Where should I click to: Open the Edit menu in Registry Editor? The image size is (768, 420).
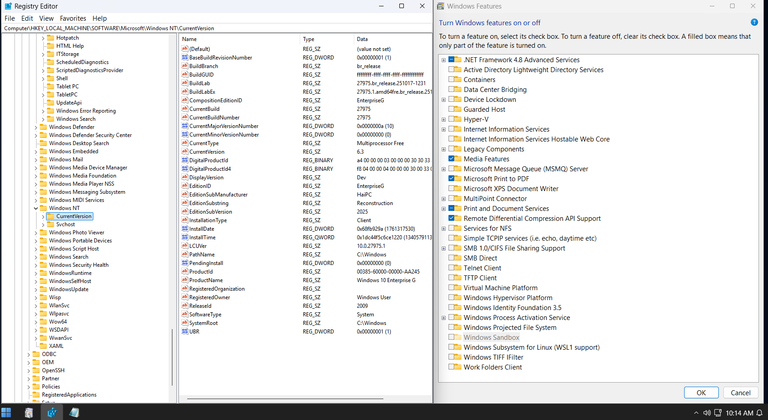tap(27, 18)
